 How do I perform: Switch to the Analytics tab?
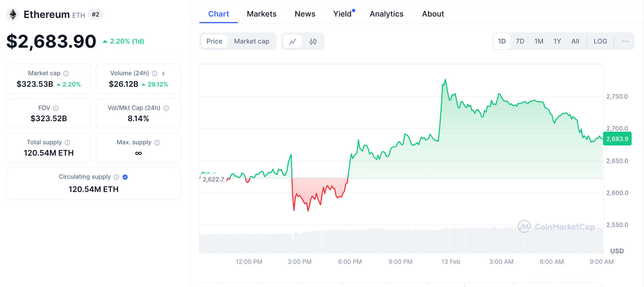[386, 14]
